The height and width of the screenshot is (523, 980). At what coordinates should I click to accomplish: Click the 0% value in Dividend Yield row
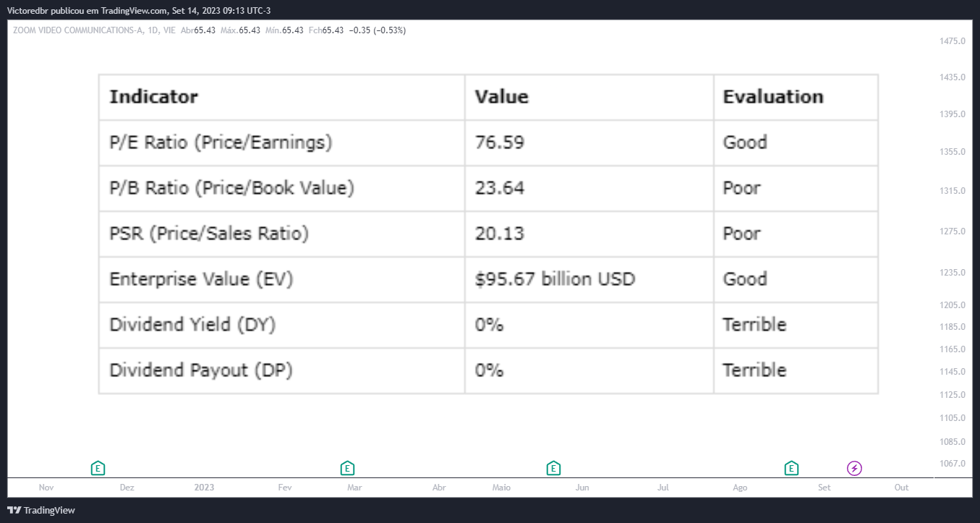489,325
